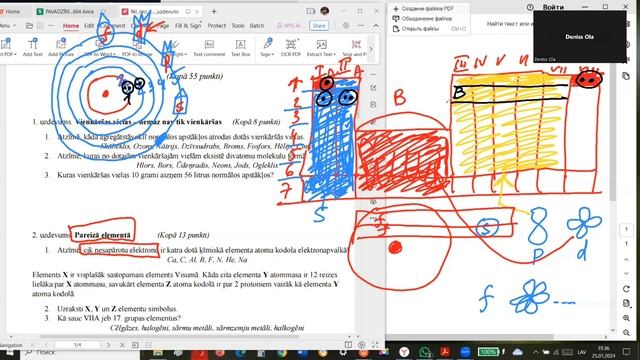Click the WPS AI button
The image size is (640, 360).
pos(289,25)
